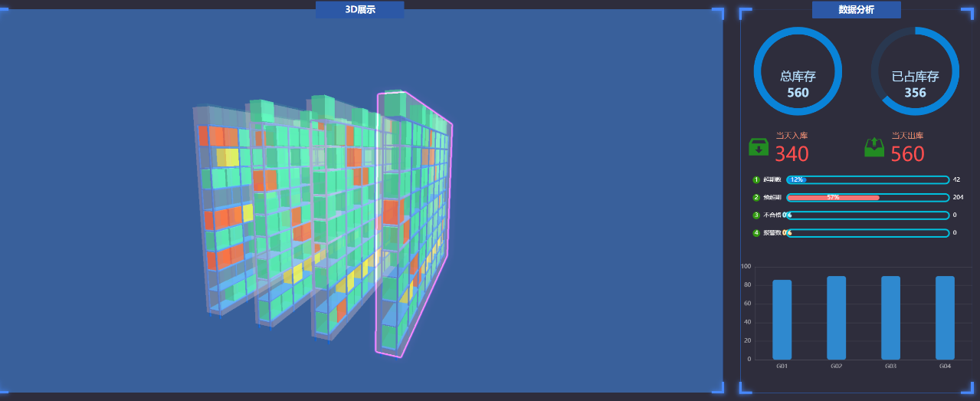Click the green number 2 badge

click(756, 198)
